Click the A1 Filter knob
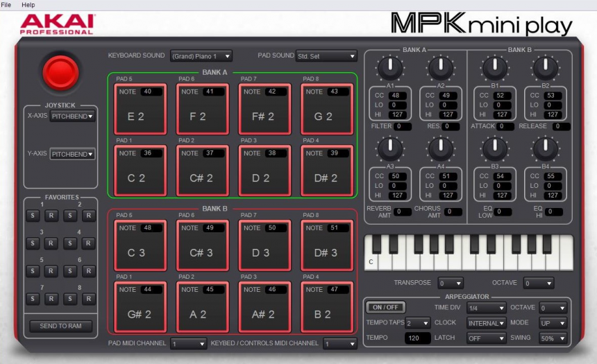 (x=390, y=68)
